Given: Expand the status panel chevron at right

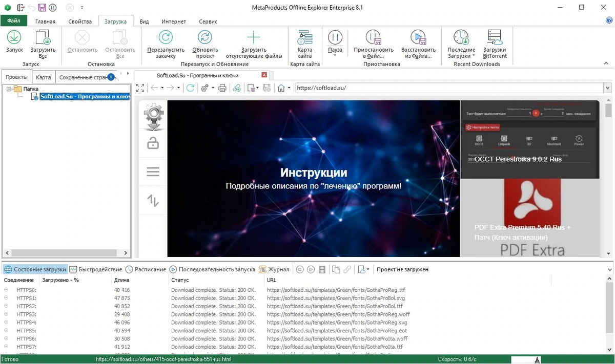Looking at the screenshot, I should [609, 269].
